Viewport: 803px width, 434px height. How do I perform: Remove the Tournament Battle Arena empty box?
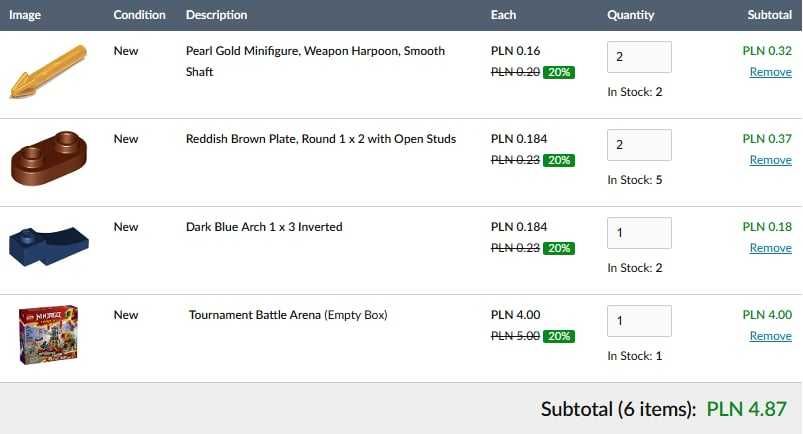(x=770, y=336)
